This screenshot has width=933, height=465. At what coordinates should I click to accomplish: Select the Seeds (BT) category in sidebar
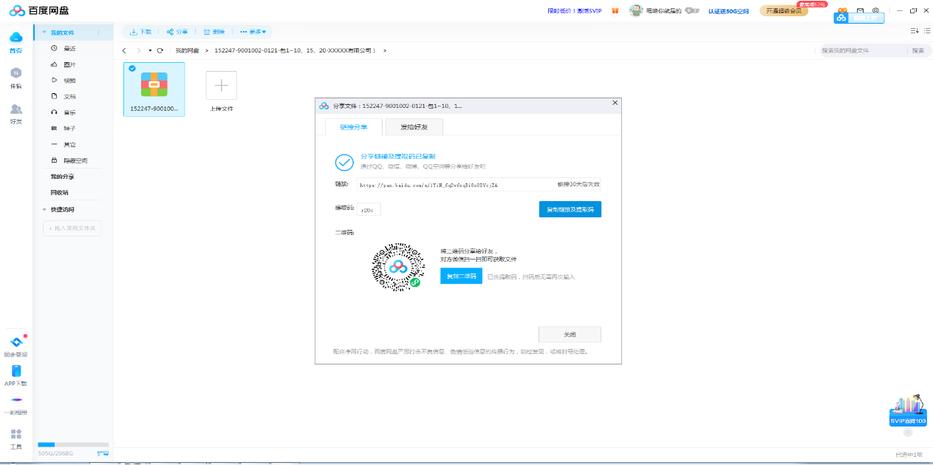click(x=64, y=129)
